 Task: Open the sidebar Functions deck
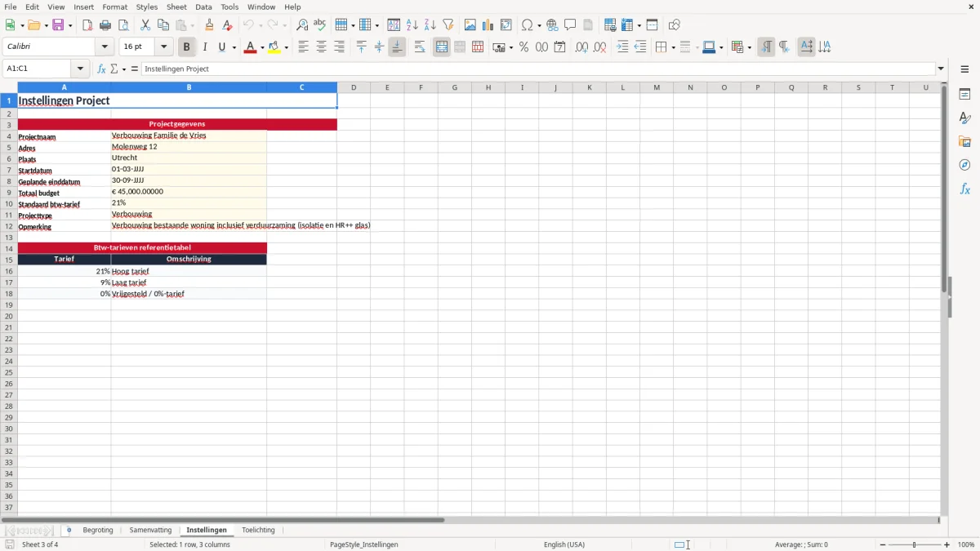coord(964,189)
